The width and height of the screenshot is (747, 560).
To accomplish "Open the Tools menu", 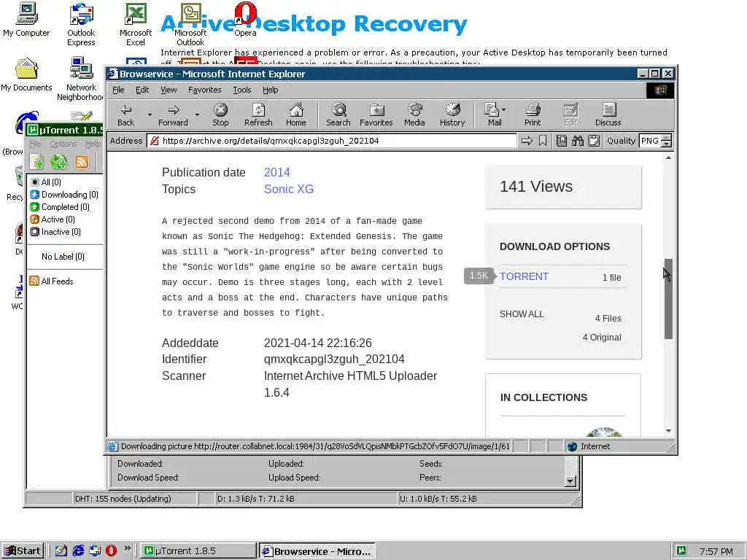I will click(x=241, y=90).
